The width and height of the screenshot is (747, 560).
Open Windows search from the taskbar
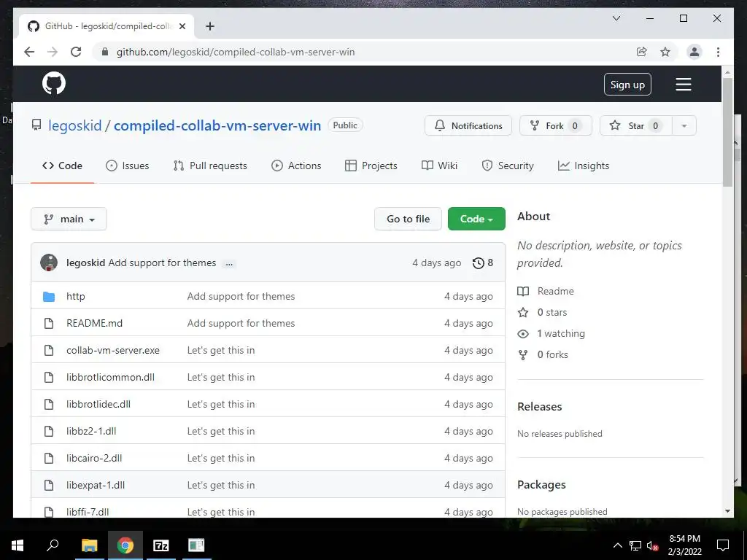coord(53,545)
